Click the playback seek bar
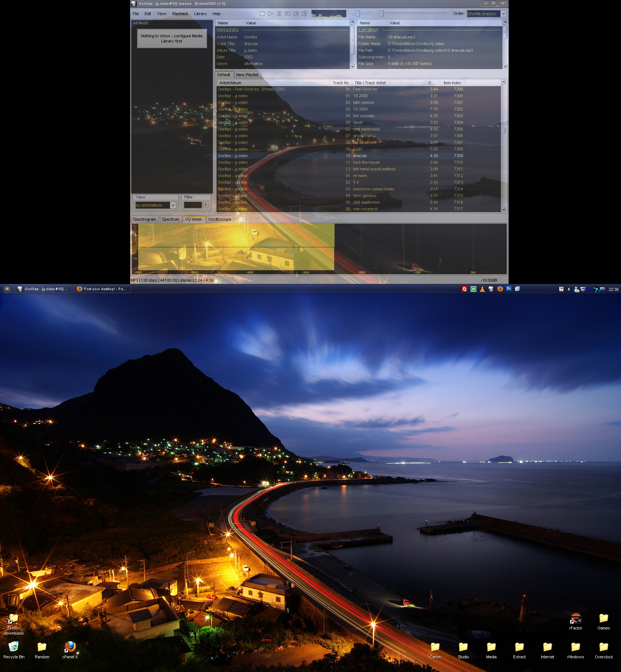This screenshot has height=672, width=621. tap(413, 14)
